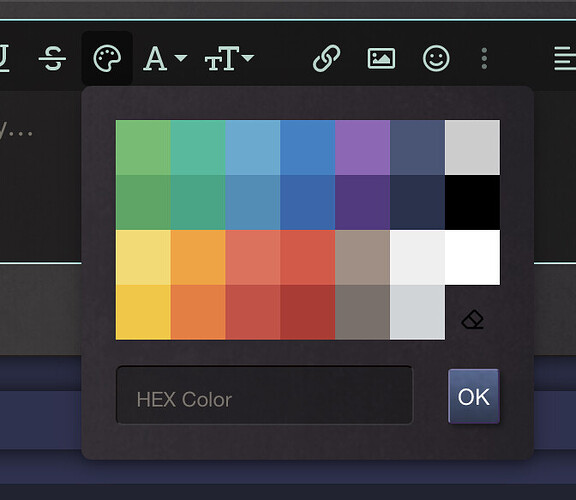
Task: Pick the dark orange swatch
Action: click(x=198, y=312)
